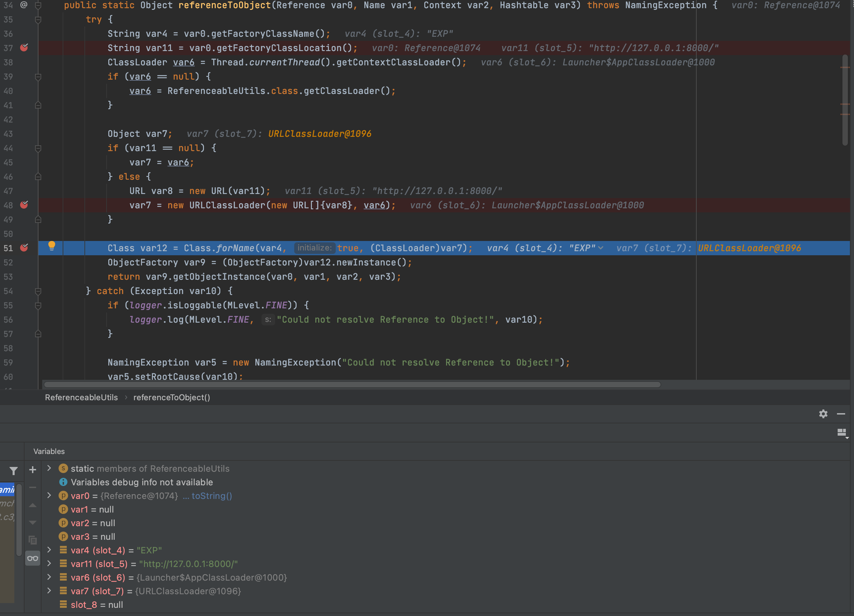Click the var6 (slot_6) variable list icon
Viewport: 854px width, 616px height.
coord(63,577)
